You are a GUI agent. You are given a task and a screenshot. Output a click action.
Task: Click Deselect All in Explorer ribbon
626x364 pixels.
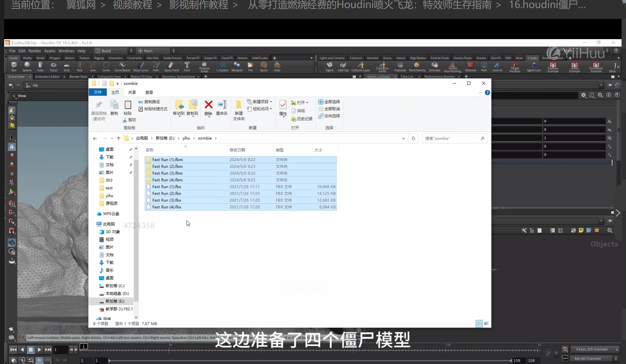coord(329,109)
